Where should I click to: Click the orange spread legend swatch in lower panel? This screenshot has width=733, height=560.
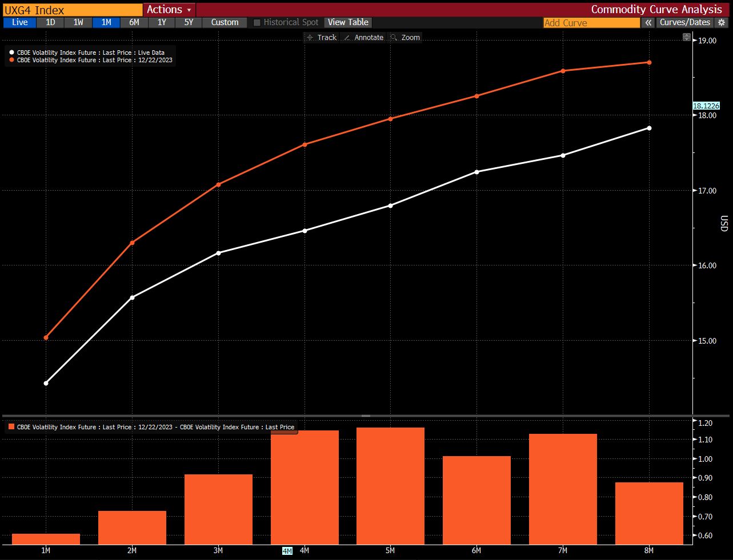pyautogui.click(x=11, y=427)
